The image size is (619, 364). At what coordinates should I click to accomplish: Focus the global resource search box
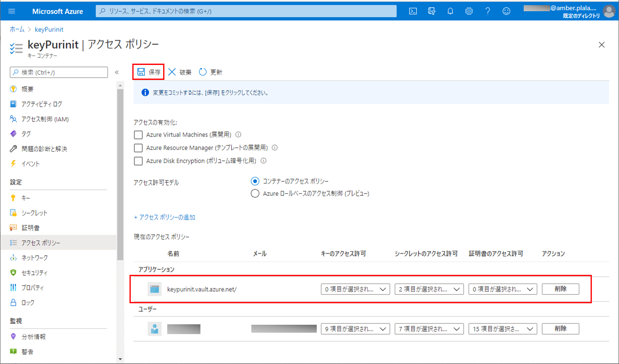point(246,11)
